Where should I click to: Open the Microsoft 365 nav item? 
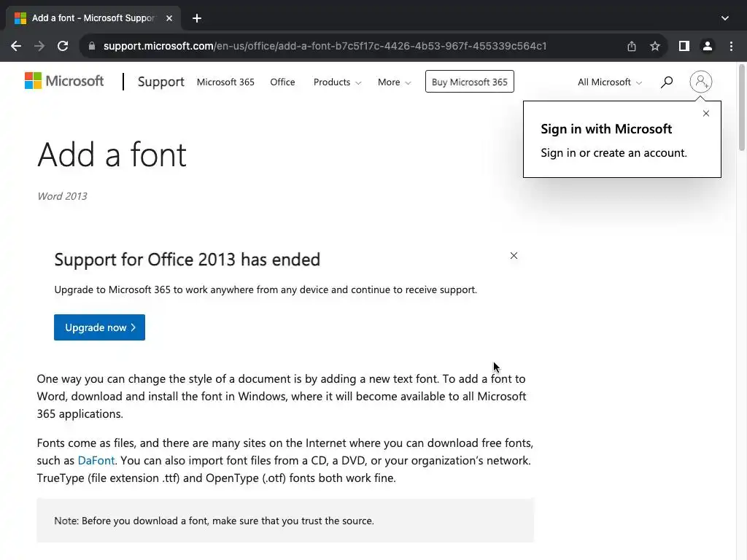(225, 82)
